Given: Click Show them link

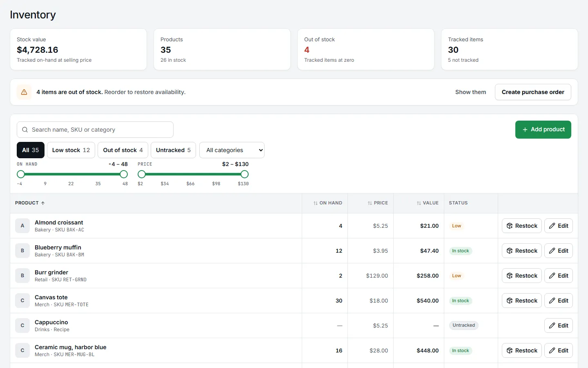Looking at the screenshot, I should click(471, 92).
